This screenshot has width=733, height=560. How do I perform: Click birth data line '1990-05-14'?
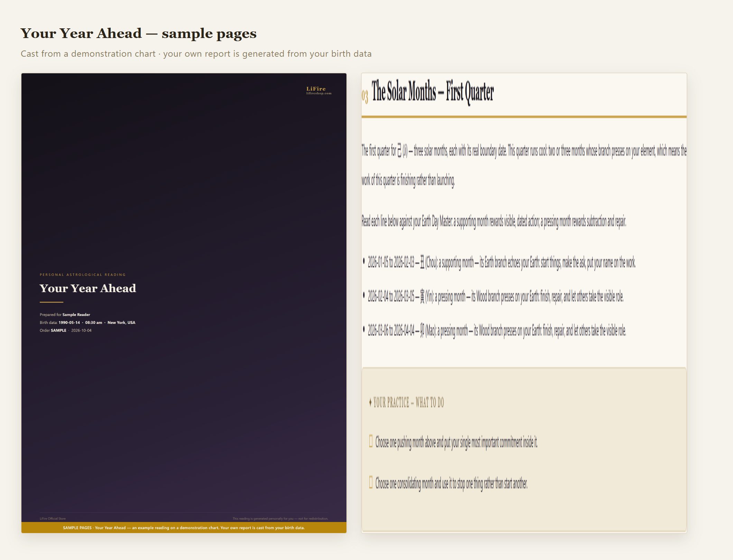tap(87, 323)
